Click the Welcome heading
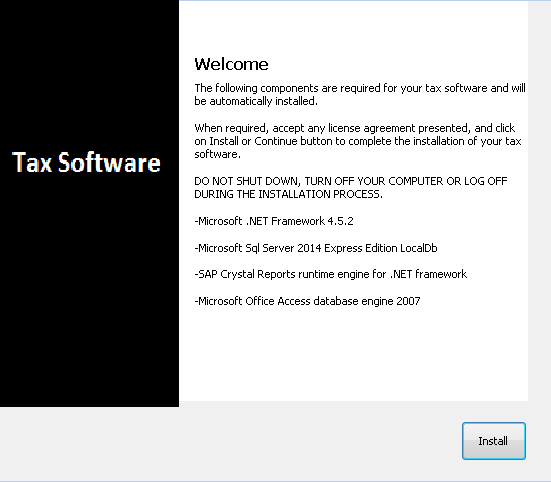551x482 pixels. [x=231, y=64]
